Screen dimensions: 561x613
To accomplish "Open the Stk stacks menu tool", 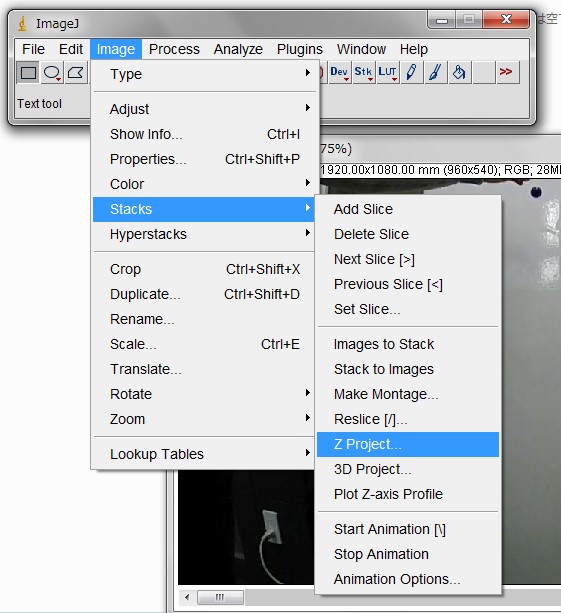I will coord(363,72).
